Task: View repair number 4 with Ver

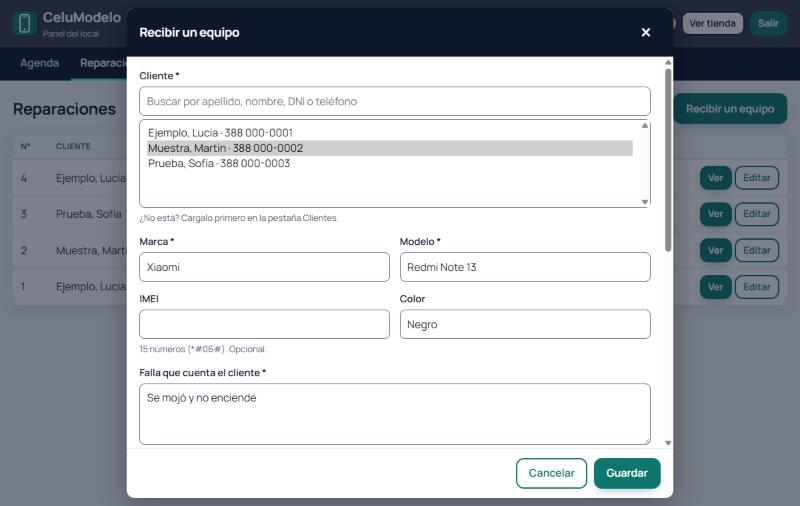Action: click(715, 178)
